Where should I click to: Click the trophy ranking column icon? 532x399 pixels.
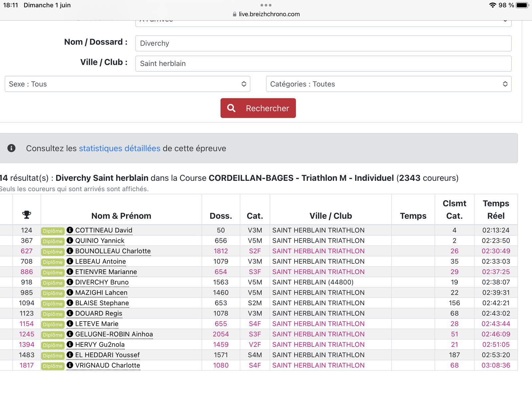point(27,215)
